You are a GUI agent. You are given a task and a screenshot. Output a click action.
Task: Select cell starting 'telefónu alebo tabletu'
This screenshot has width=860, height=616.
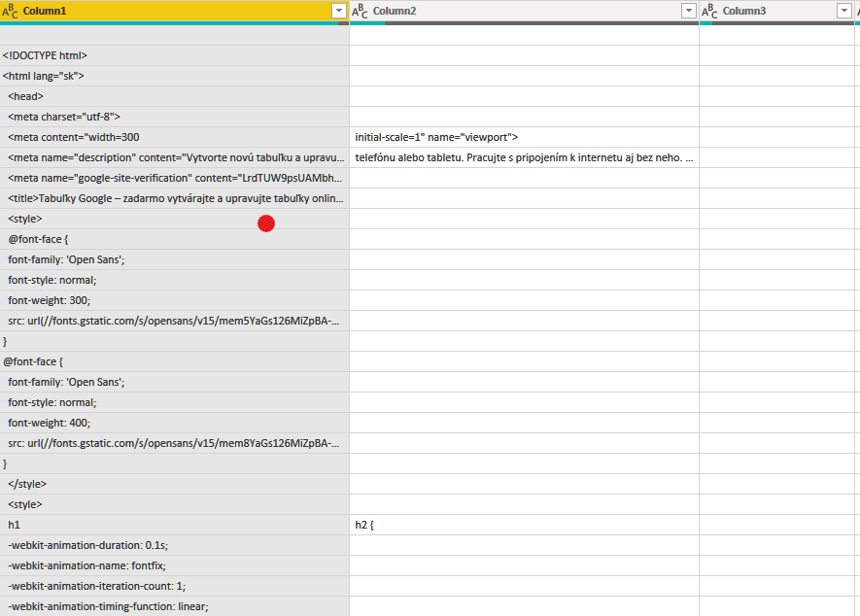pyautogui.click(x=525, y=157)
